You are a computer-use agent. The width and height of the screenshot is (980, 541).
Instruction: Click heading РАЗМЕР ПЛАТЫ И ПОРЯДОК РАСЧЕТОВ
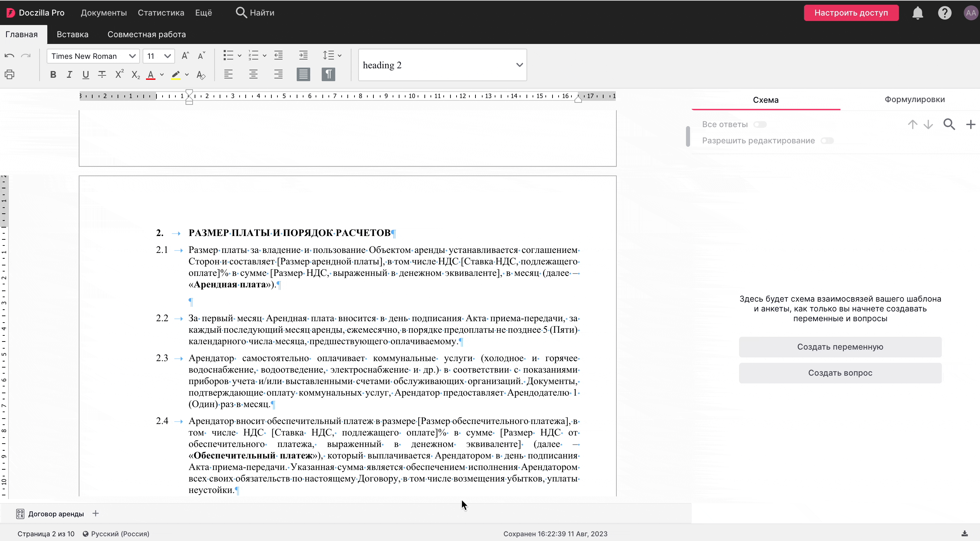tap(290, 233)
